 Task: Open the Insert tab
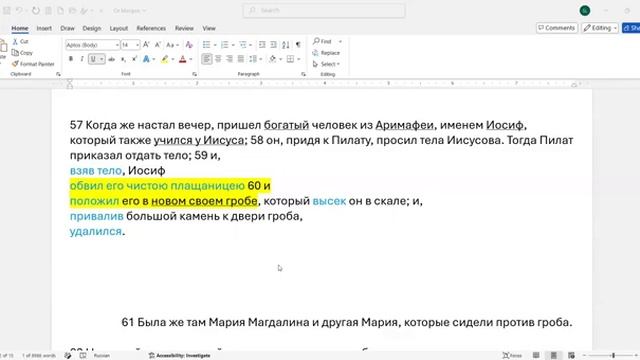(44, 28)
